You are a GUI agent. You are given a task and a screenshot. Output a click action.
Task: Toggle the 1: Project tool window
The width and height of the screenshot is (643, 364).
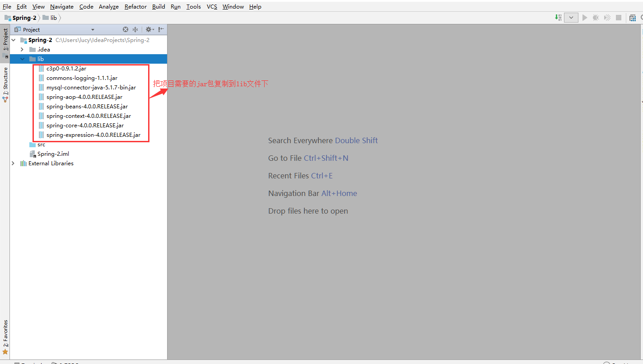coord(5,44)
